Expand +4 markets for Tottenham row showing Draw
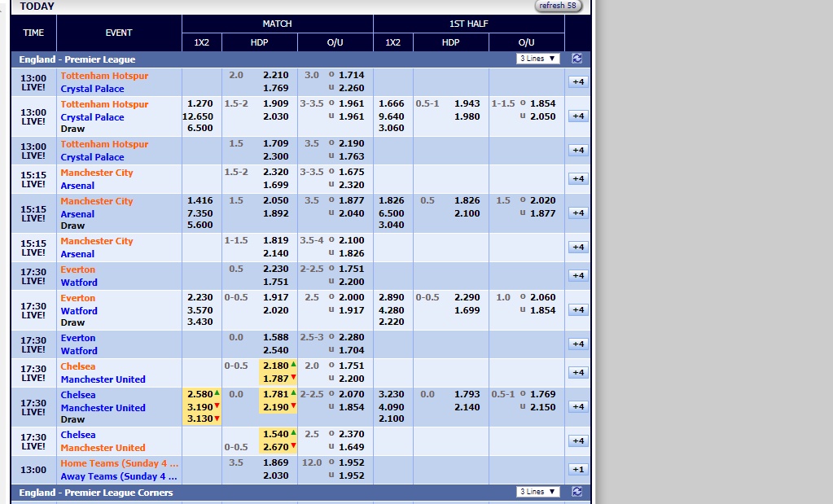This screenshot has height=504, width=833. click(578, 116)
